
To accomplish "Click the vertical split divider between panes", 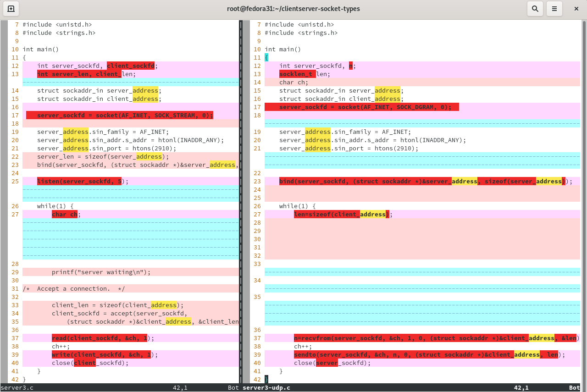I will coord(240,202).
